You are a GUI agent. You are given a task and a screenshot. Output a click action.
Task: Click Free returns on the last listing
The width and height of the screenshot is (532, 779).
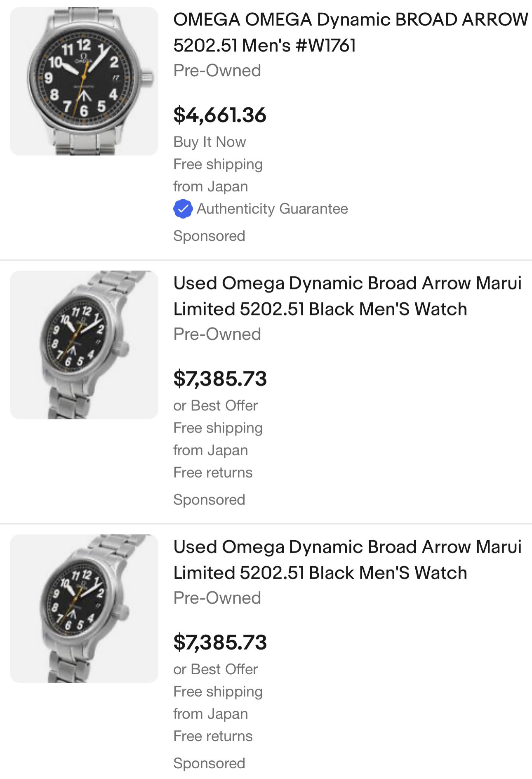tap(213, 736)
